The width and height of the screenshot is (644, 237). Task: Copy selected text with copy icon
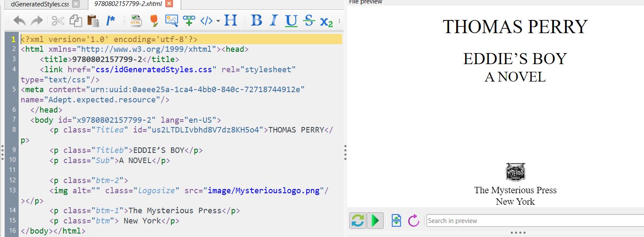pyautogui.click(x=75, y=20)
